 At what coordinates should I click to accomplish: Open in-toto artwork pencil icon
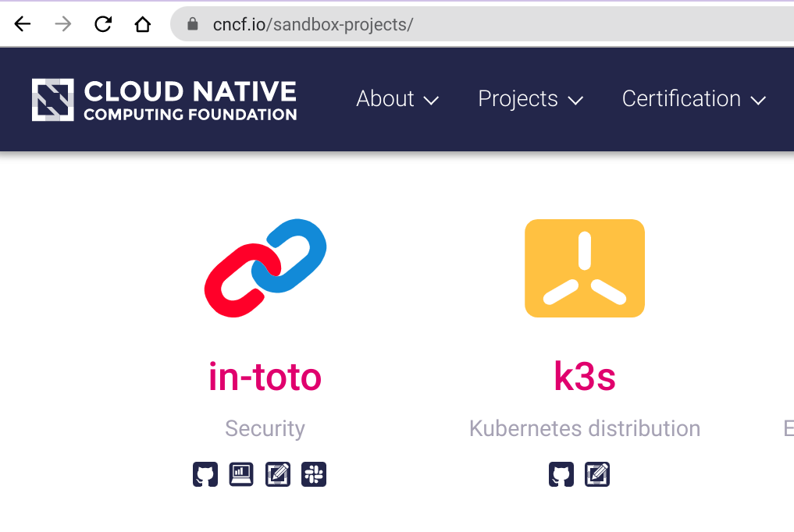pos(277,474)
